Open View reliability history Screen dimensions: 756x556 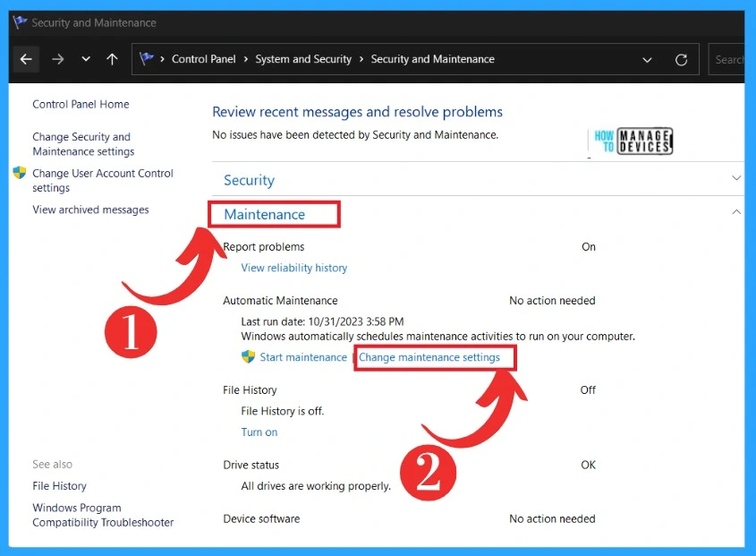[x=294, y=268]
